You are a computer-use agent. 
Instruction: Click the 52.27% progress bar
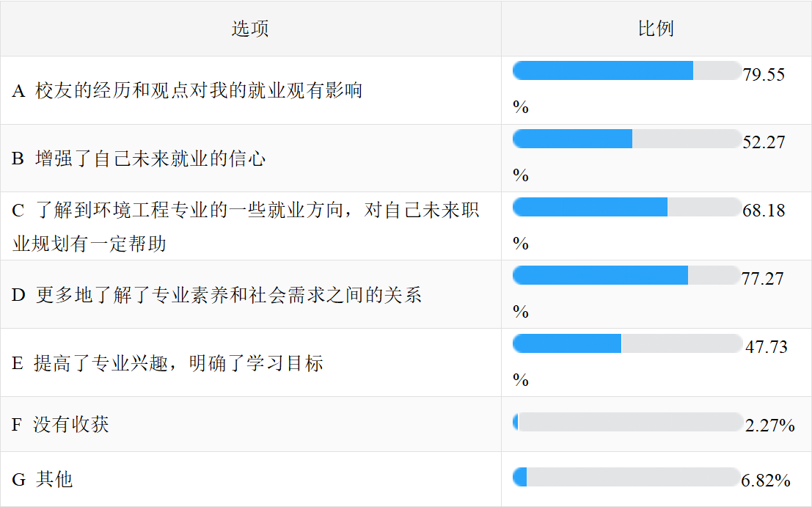(627, 139)
